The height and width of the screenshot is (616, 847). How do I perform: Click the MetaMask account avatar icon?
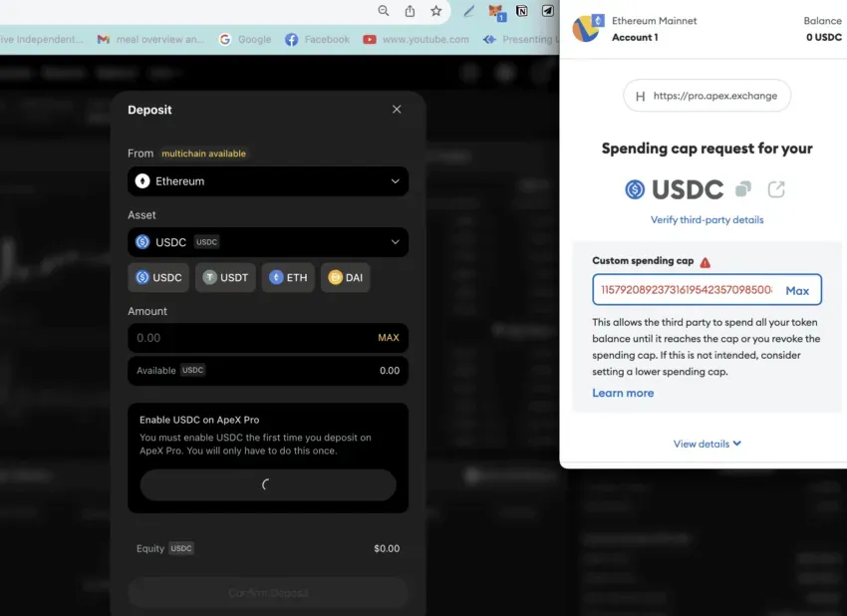[587, 28]
